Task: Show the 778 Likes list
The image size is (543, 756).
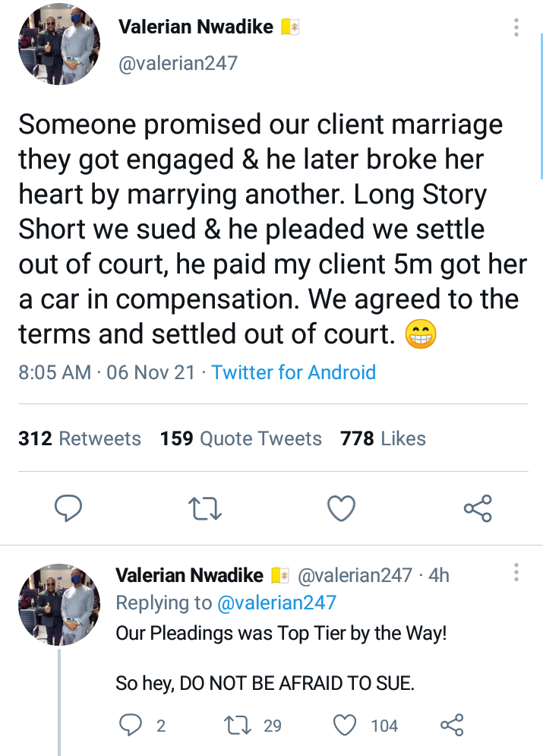Action: pyautogui.click(x=384, y=438)
